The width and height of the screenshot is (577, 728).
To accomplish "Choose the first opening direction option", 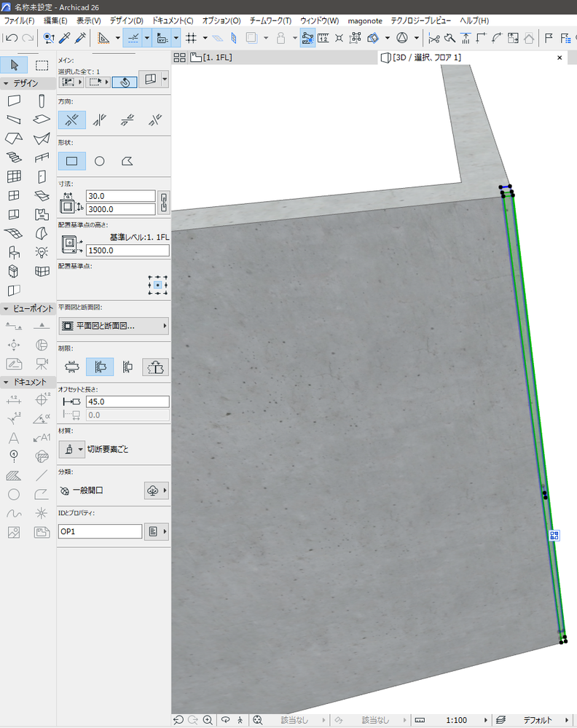I will [72, 120].
